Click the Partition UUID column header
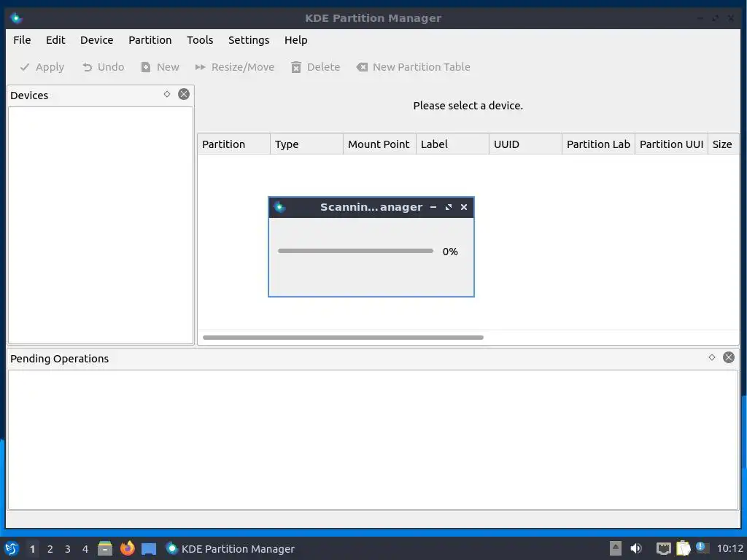The height and width of the screenshot is (560, 747). [671, 144]
